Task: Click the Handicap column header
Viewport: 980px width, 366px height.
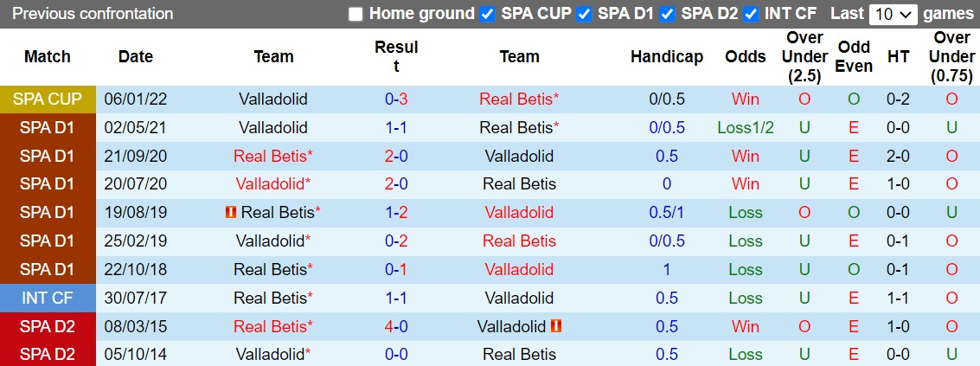Action: coord(666,56)
